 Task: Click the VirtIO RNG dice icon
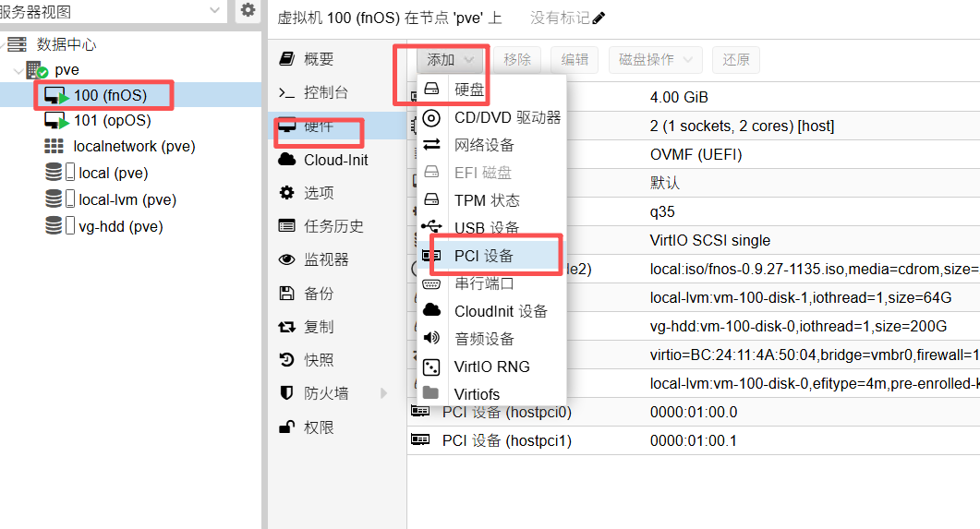(x=431, y=367)
